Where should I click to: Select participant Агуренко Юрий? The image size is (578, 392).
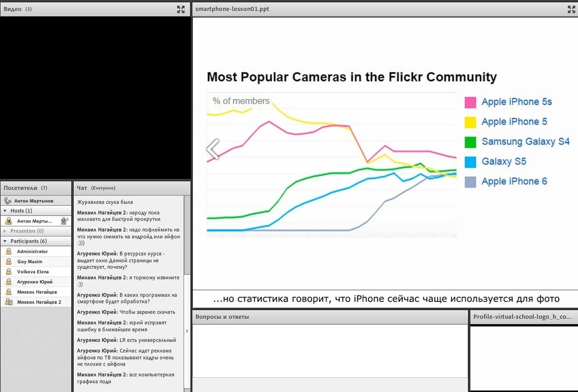click(36, 282)
